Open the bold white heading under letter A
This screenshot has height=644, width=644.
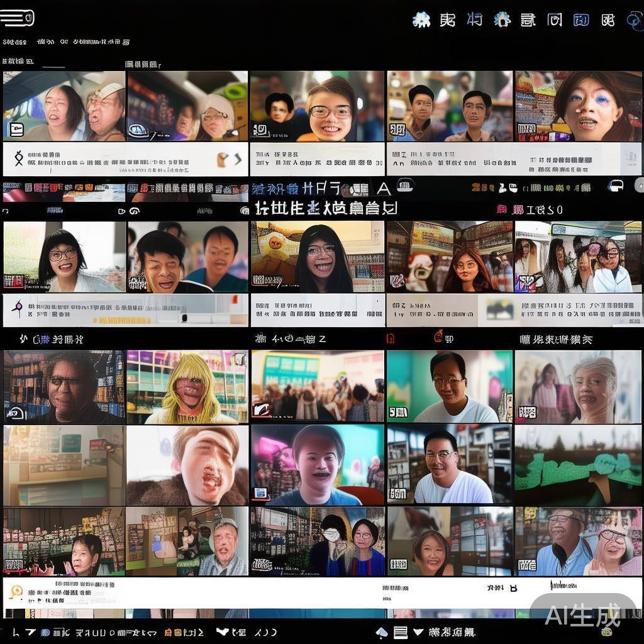(x=326, y=208)
